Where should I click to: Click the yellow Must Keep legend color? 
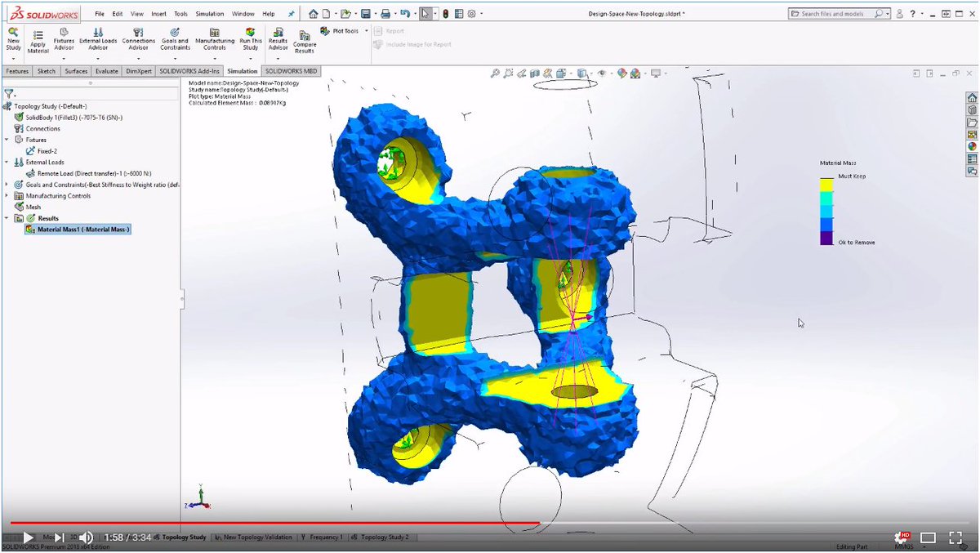point(826,185)
